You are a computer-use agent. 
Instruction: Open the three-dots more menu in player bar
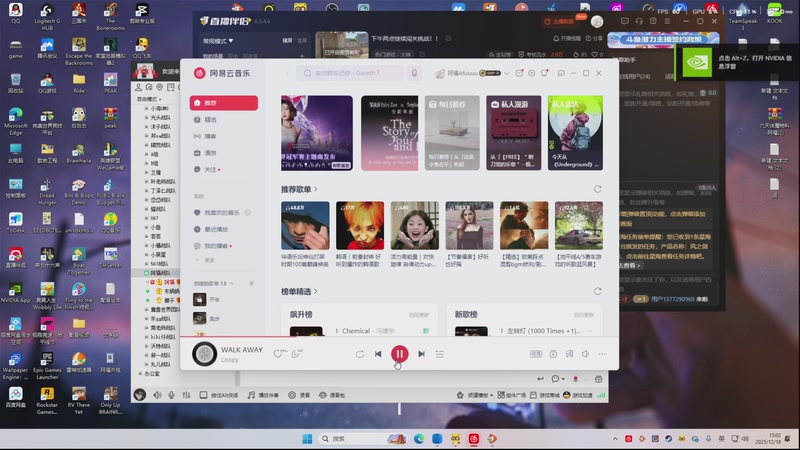(x=603, y=354)
